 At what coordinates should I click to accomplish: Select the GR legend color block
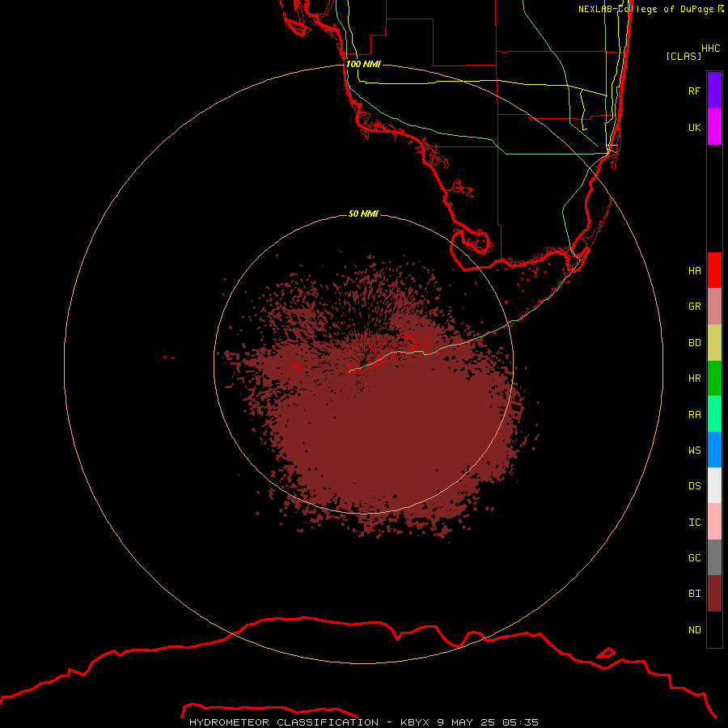pyautogui.click(x=714, y=307)
